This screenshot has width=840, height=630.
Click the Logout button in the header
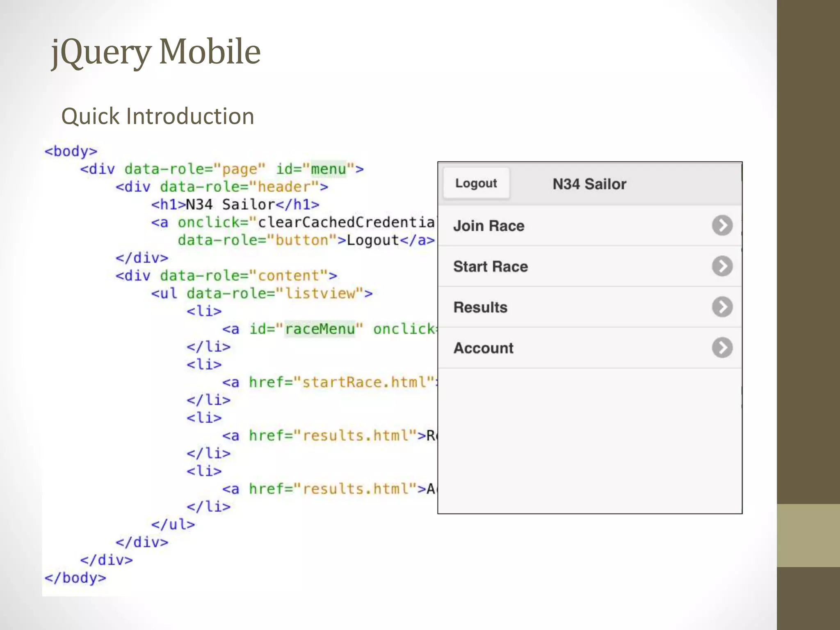click(476, 183)
